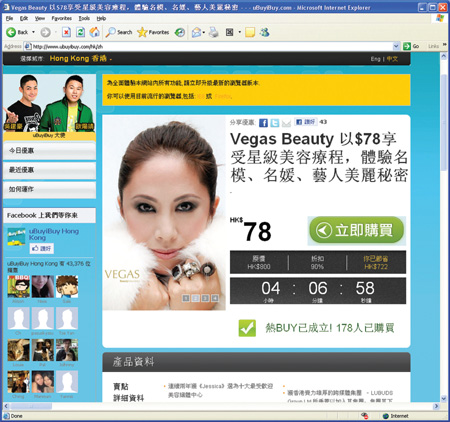Click the yellow Discuss note icon
Image resolution: width=450 pixels, height=422 pixels.
tap(250, 32)
